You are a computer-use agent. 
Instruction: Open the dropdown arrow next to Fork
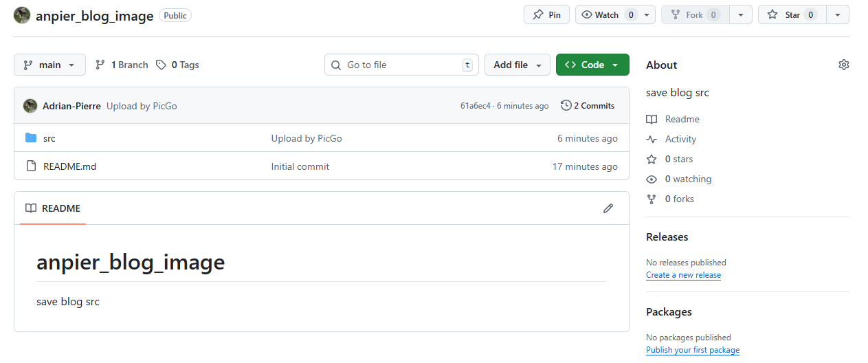tap(740, 14)
